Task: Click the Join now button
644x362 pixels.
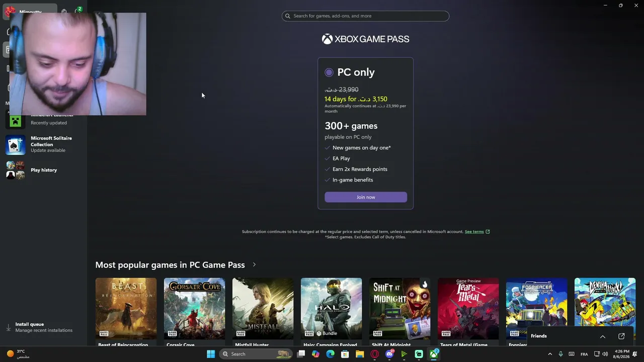Action: 366,197
